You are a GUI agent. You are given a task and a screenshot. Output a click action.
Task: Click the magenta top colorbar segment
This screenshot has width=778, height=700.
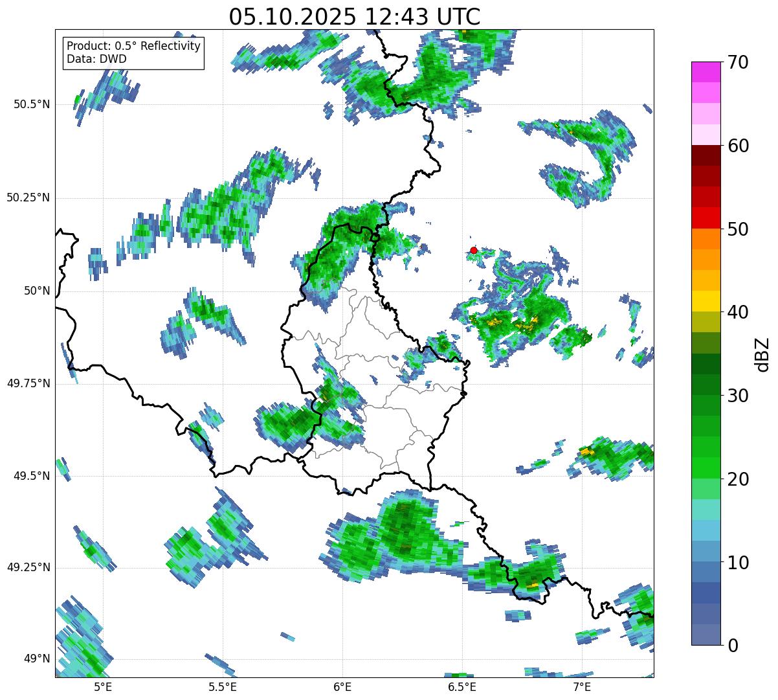(706, 72)
